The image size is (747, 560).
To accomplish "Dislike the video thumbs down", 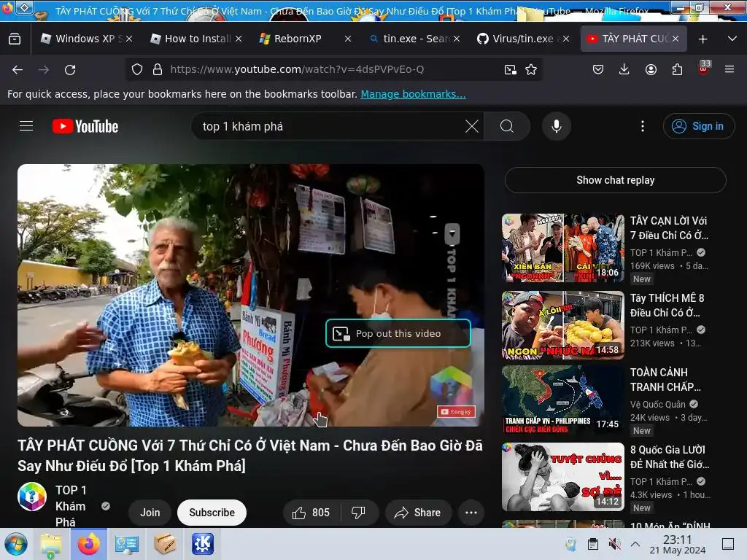I will tap(359, 513).
